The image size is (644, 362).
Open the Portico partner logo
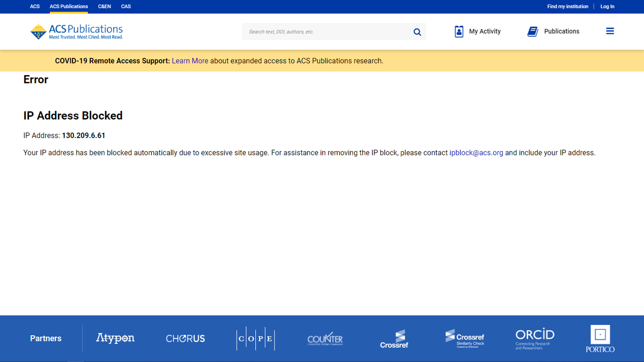point(600,338)
